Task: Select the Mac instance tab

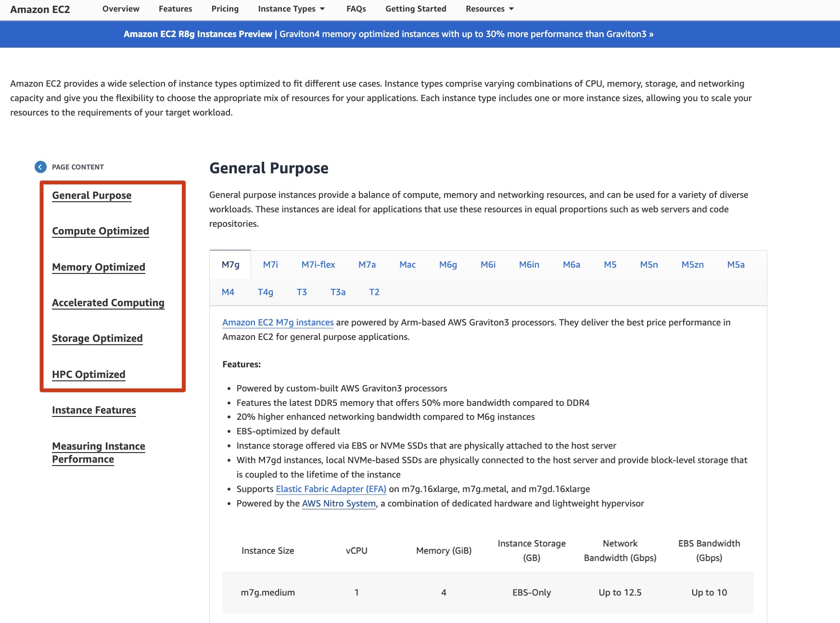Action: 407,264
